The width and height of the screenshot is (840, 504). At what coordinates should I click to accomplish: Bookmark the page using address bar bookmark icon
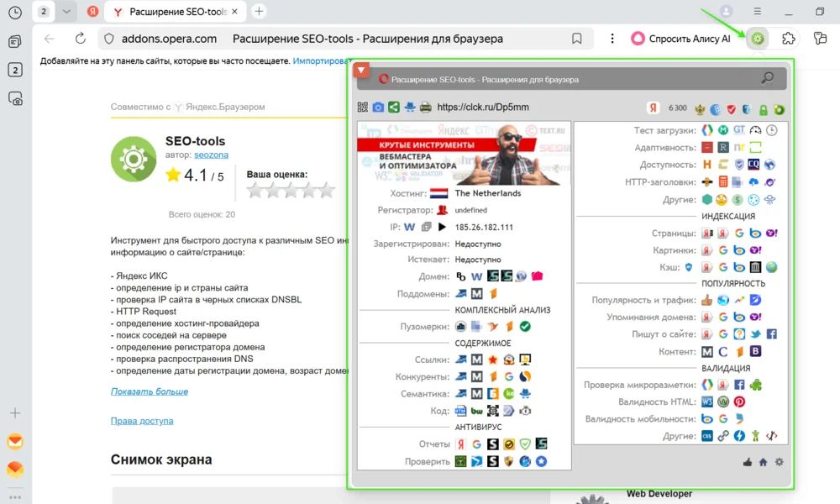click(576, 39)
